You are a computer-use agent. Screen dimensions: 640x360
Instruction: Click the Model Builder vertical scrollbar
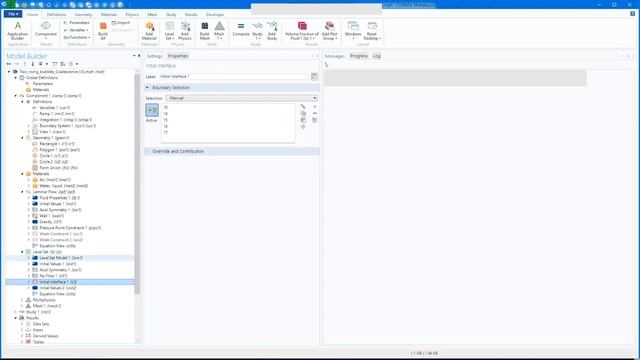(138, 184)
